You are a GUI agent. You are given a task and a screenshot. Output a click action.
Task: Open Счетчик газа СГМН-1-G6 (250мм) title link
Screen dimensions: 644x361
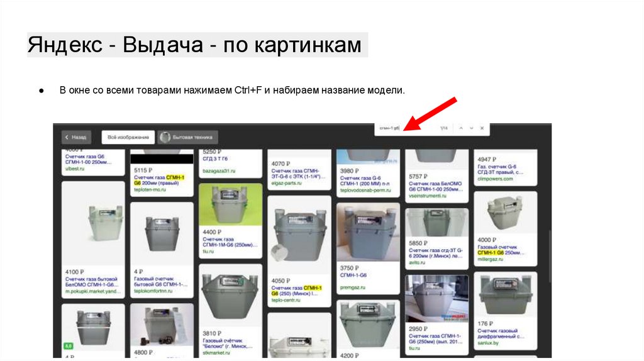click(435, 339)
